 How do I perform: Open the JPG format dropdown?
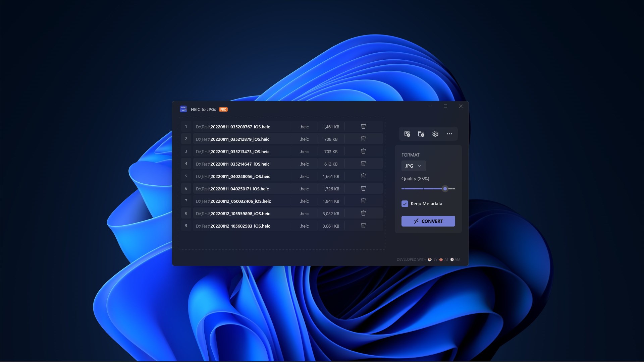tap(413, 166)
